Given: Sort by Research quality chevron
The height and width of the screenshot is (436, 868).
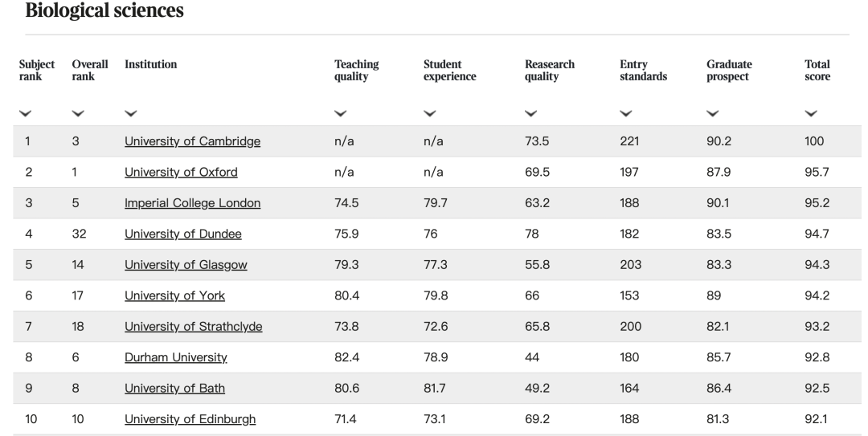Looking at the screenshot, I should [x=530, y=114].
